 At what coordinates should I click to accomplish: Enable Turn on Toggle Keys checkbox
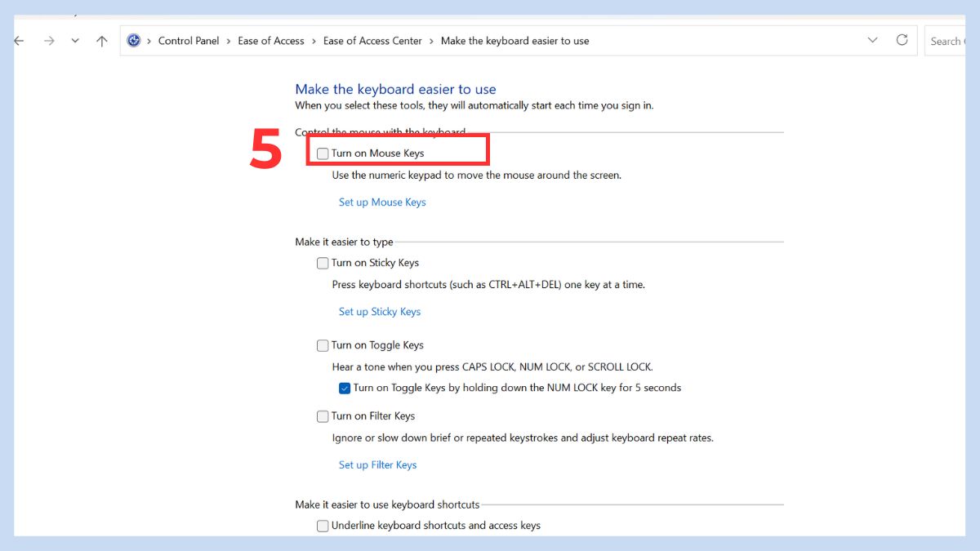(323, 345)
